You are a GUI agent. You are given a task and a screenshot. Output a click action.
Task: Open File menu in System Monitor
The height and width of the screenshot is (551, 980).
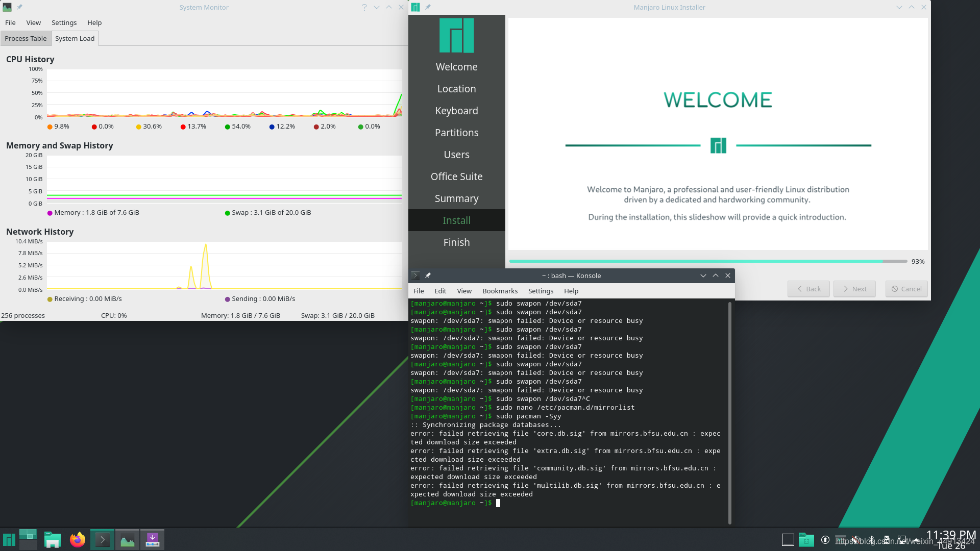(10, 22)
